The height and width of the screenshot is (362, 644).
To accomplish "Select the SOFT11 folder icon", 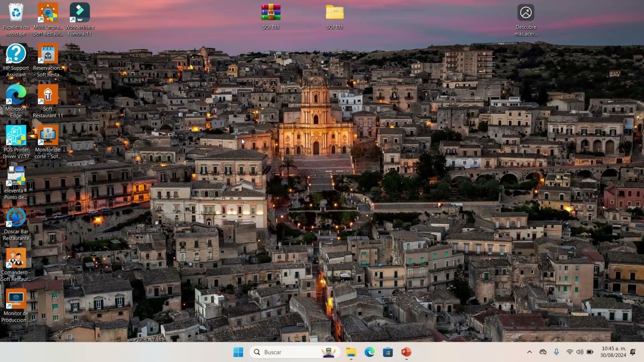I will [335, 17].
